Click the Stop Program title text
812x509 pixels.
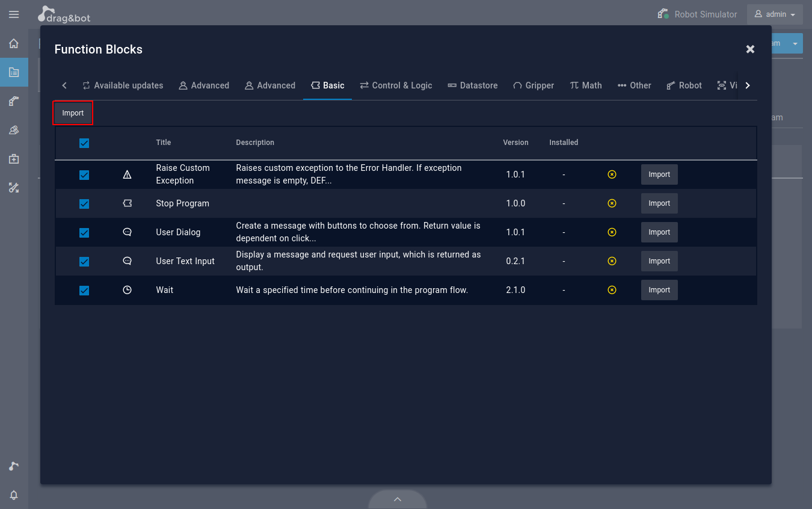coord(182,203)
